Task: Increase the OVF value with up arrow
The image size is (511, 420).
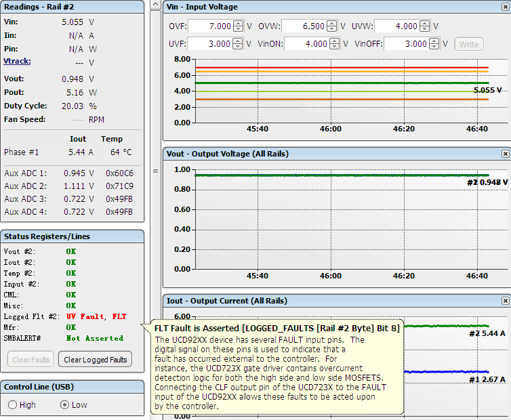Action: 239,24
